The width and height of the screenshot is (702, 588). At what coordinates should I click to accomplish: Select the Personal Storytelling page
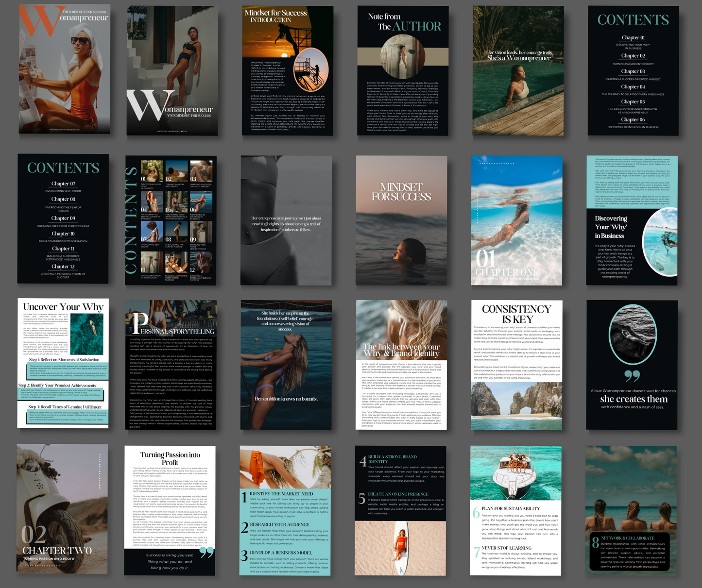click(x=171, y=365)
